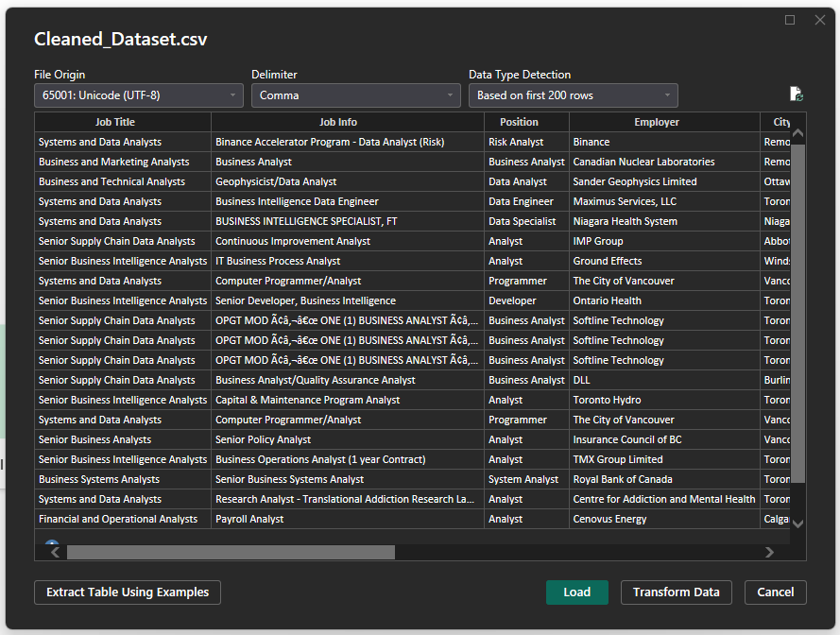
Task: Click the Toronto Hydro employer cell
Action: pyautogui.click(x=664, y=400)
